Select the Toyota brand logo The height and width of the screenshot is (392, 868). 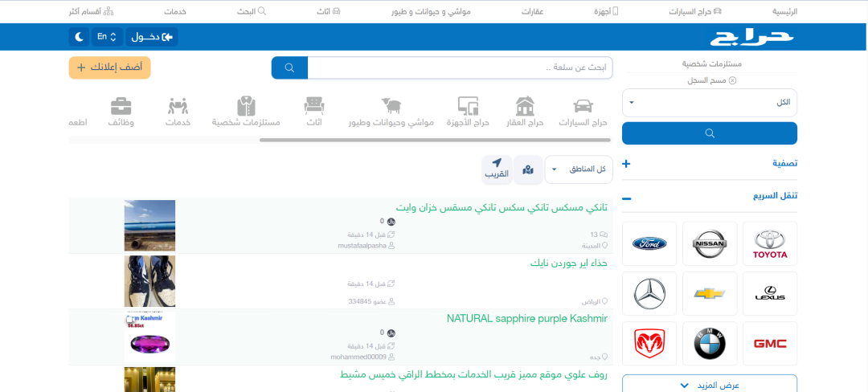click(x=769, y=243)
